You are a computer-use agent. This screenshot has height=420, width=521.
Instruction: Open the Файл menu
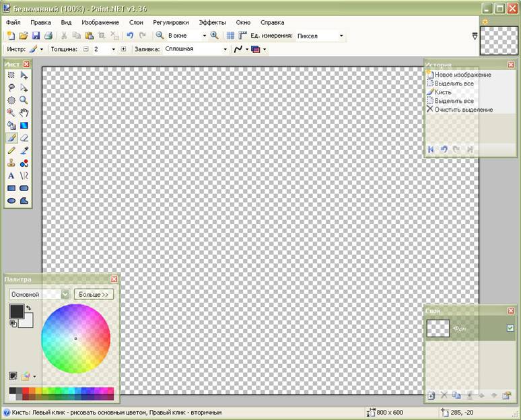pos(13,22)
